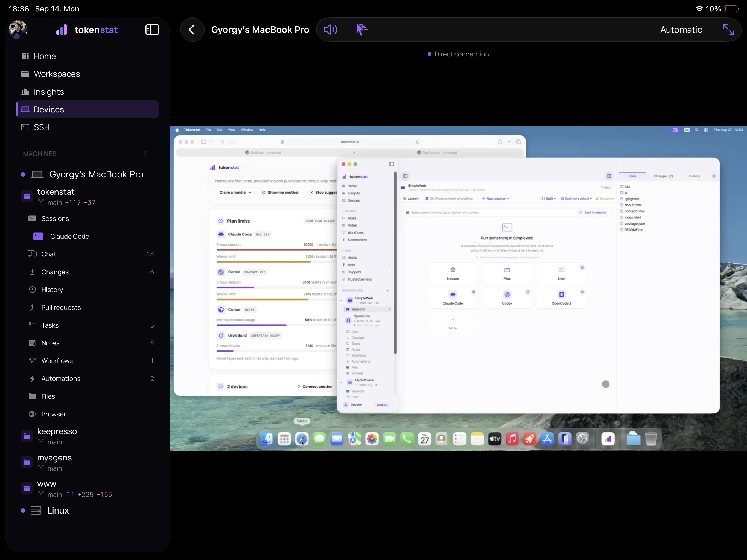This screenshot has height=560, width=747.
Task: Click Claim a handle button in Safari
Action: (235, 192)
